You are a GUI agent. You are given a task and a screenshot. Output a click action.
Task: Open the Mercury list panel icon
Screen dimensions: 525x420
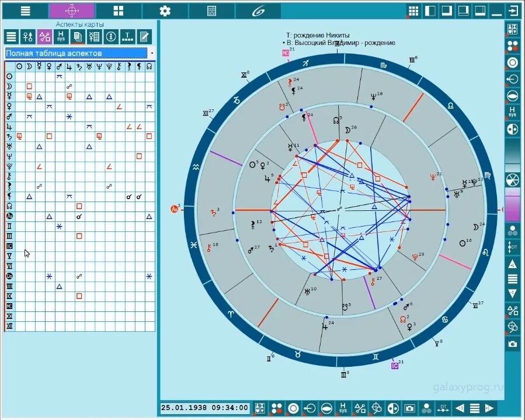pyautogui.click(x=95, y=36)
